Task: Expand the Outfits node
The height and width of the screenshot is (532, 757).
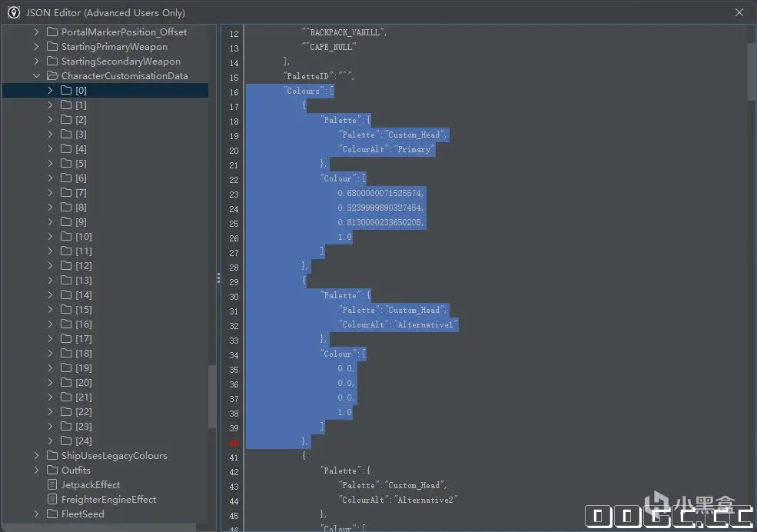Action: (x=36, y=470)
